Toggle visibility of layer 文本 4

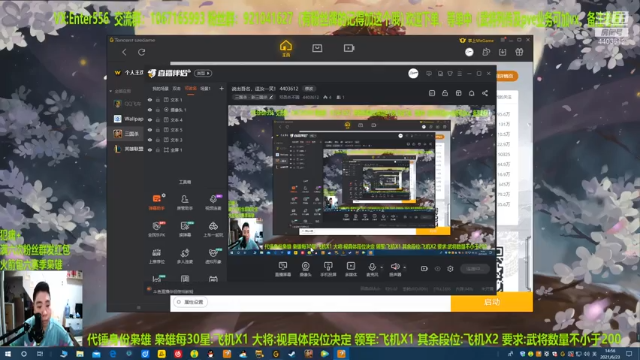tap(150, 120)
